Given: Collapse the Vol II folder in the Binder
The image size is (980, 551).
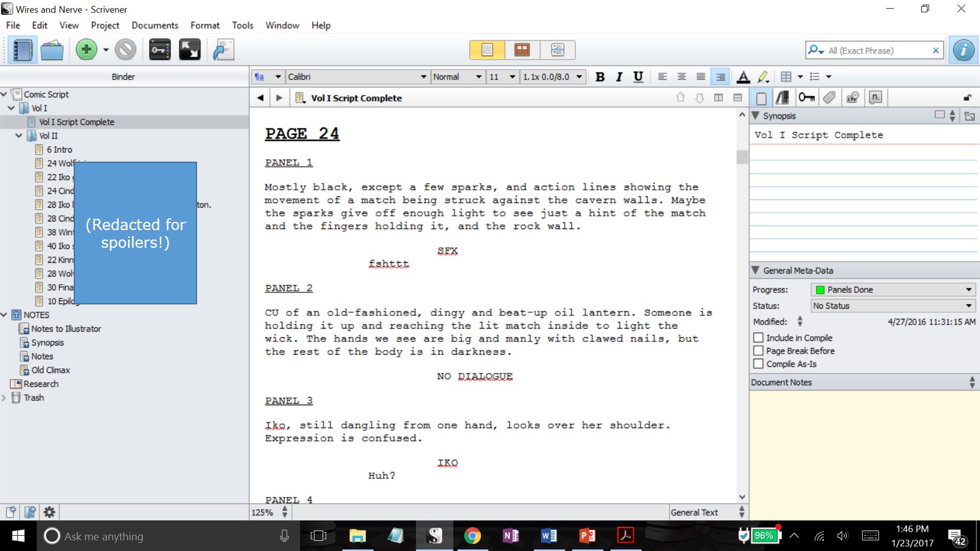Looking at the screenshot, I should coord(18,135).
